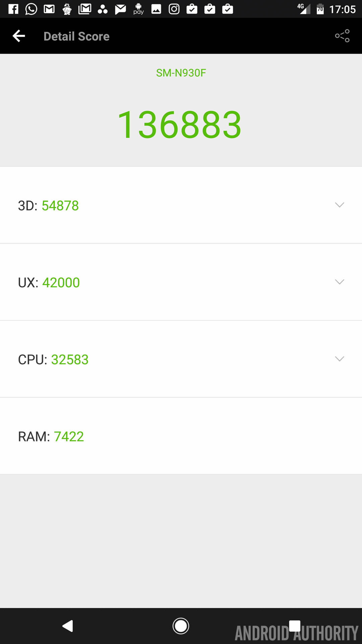Tap the Detail Score title
Image resolution: width=362 pixels, height=644 pixels.
(x=76, y=36)
